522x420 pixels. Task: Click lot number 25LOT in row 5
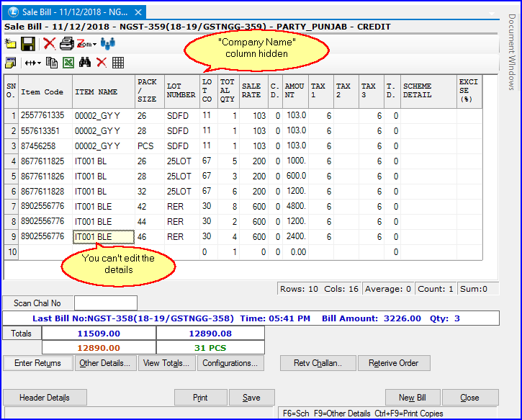(182, 177)
